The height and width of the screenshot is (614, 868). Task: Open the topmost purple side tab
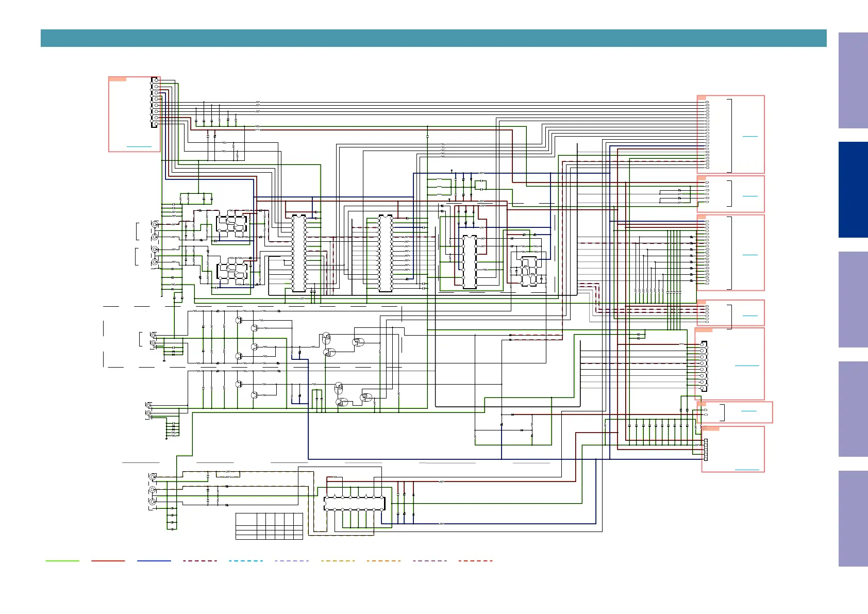click(853, 80)
